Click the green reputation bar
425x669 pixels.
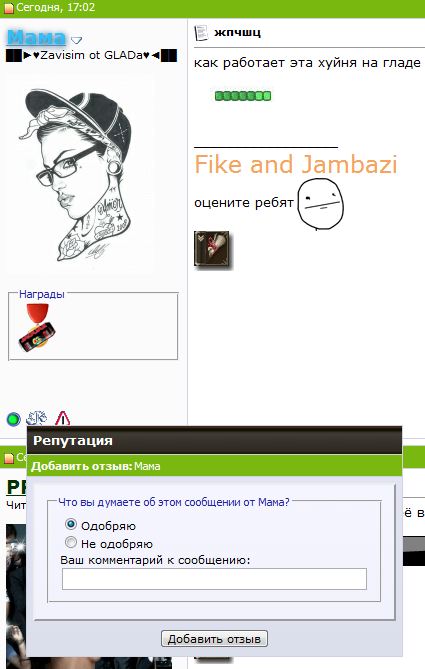click(x=243, y=96)
